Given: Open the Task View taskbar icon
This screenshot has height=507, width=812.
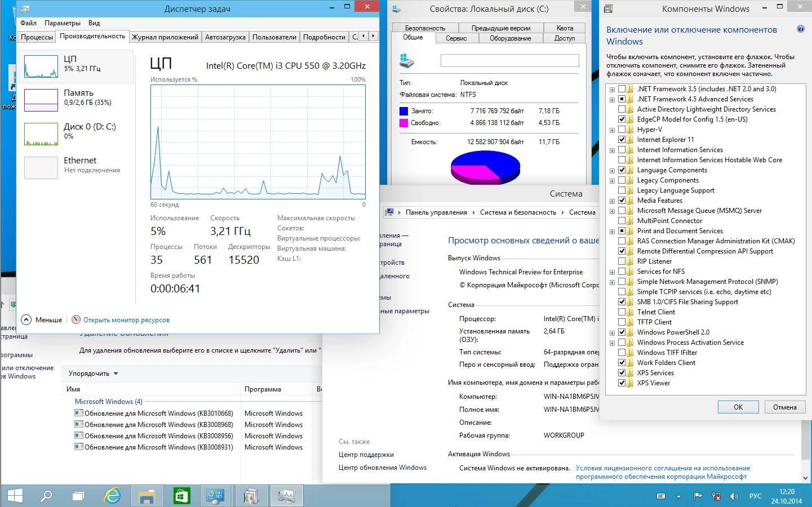Looking at the screenshot, I should 78,496.
